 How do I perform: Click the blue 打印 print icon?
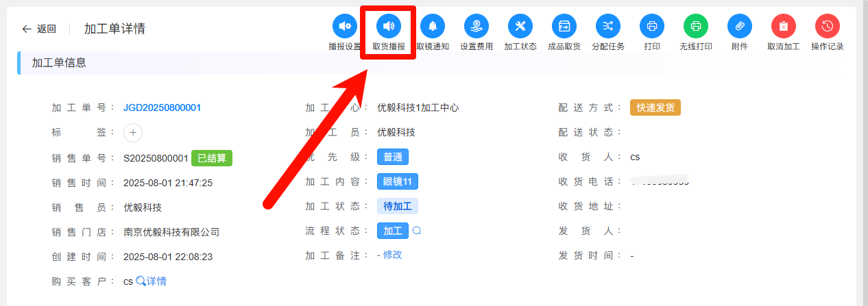(x=652, y=27)
